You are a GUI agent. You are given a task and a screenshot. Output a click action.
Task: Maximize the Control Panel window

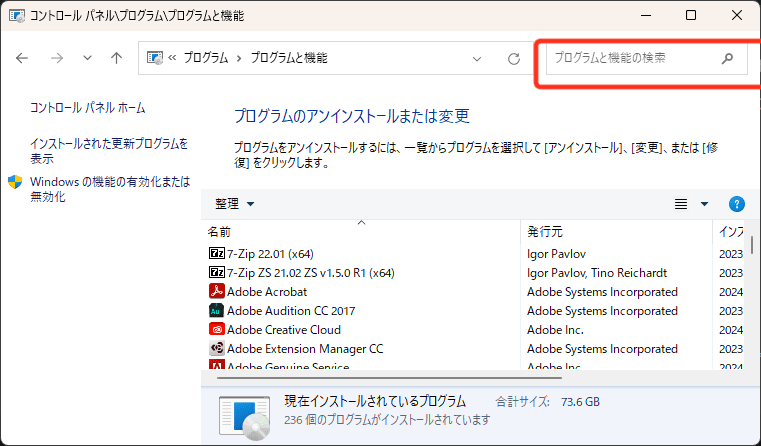pos(691,16)
